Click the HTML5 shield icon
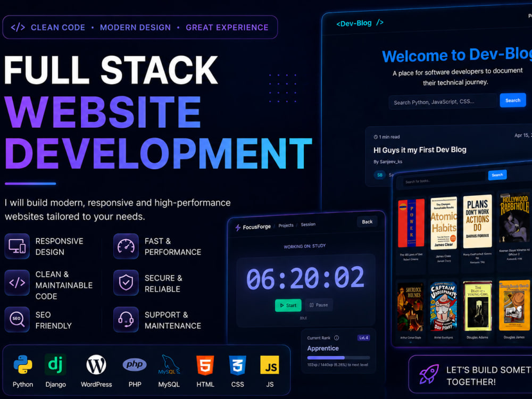 [205, 365]
